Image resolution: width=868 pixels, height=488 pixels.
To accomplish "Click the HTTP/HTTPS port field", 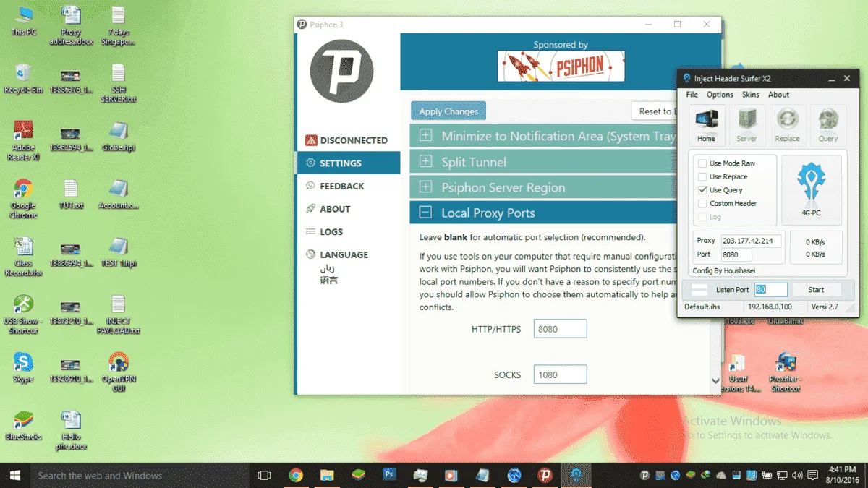I will pyautogui.click(x=561, y=329).
